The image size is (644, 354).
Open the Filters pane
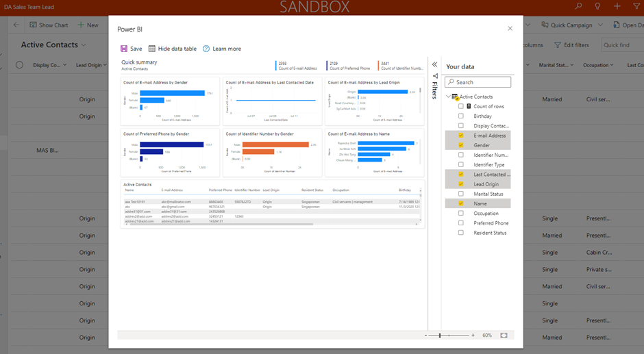[x=434, y=86]
